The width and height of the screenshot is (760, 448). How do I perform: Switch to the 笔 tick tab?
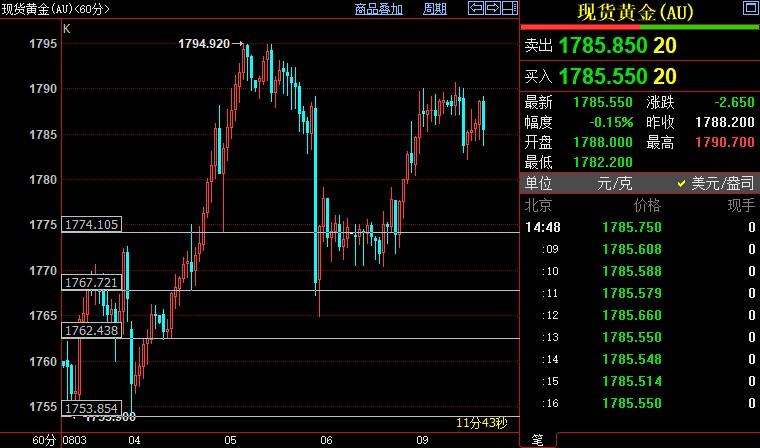538,440
